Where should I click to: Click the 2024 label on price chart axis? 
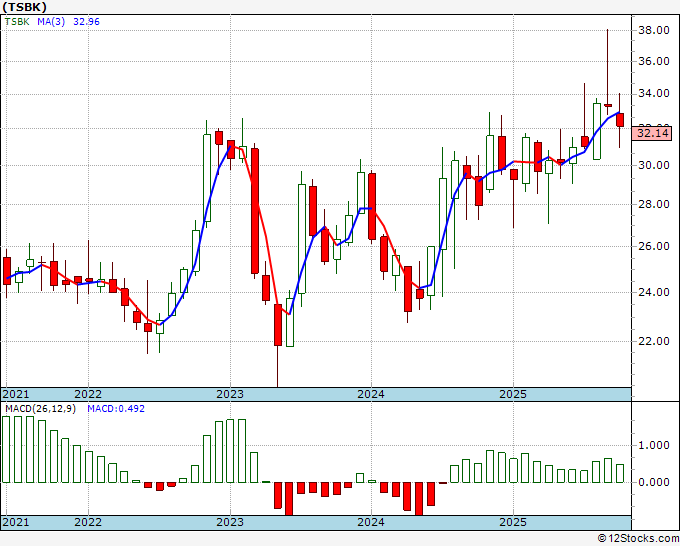coord(371,394)
